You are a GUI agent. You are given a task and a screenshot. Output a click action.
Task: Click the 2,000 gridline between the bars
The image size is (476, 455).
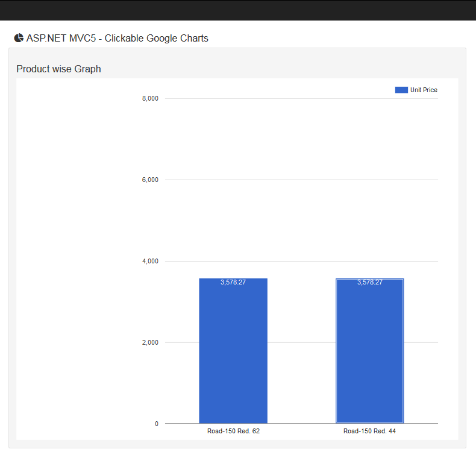point(301,342)
